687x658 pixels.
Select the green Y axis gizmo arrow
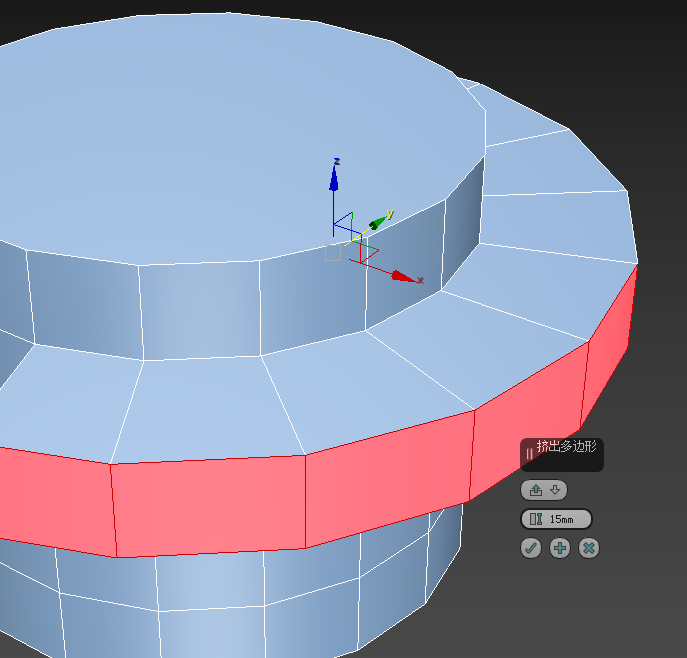click(378, 221)
